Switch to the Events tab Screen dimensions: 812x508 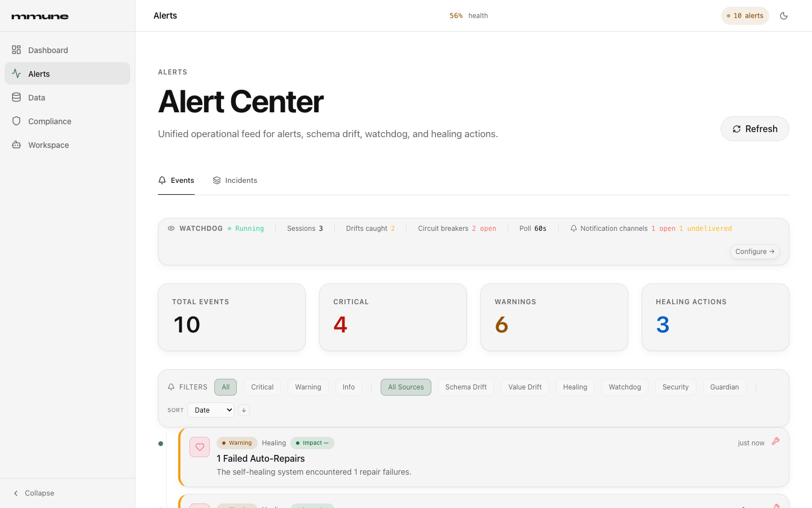(176, 181)
